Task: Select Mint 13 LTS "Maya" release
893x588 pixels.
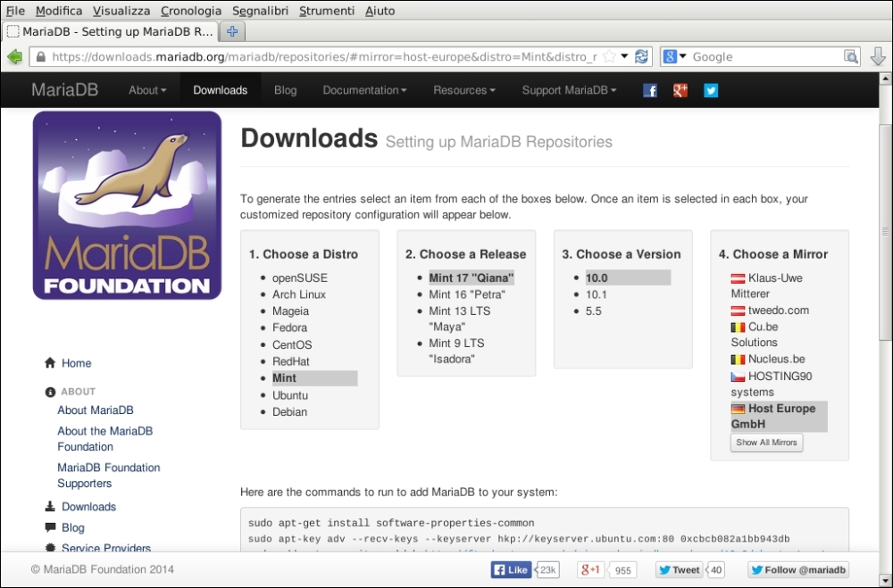Action: point(460,319)
